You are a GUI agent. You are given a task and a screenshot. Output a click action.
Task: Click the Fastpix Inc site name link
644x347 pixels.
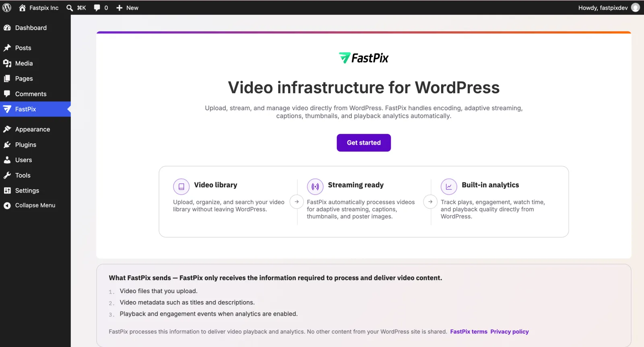pos(44,8)
